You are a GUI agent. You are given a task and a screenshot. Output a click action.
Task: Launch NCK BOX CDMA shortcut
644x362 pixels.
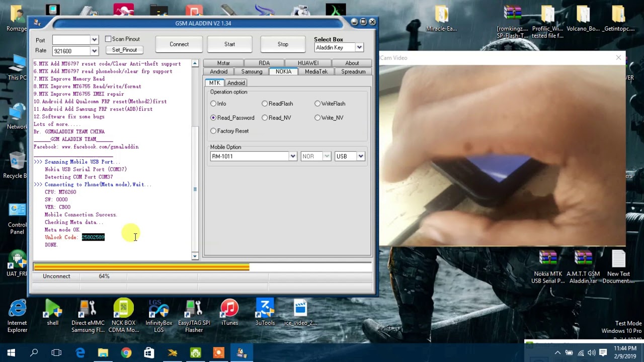124,316
